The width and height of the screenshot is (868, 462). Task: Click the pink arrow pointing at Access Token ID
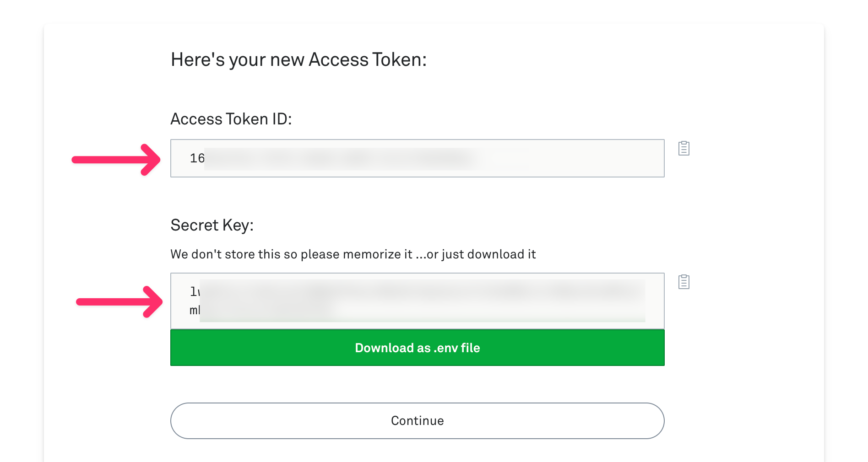click(116, 160)
